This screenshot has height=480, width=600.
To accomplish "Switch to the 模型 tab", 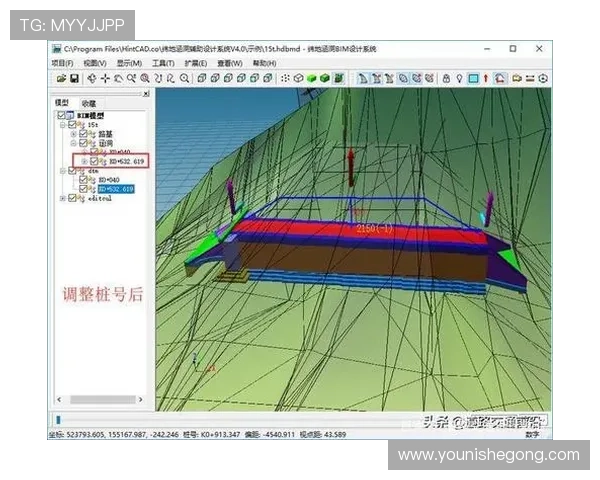I will coord(62,103).
